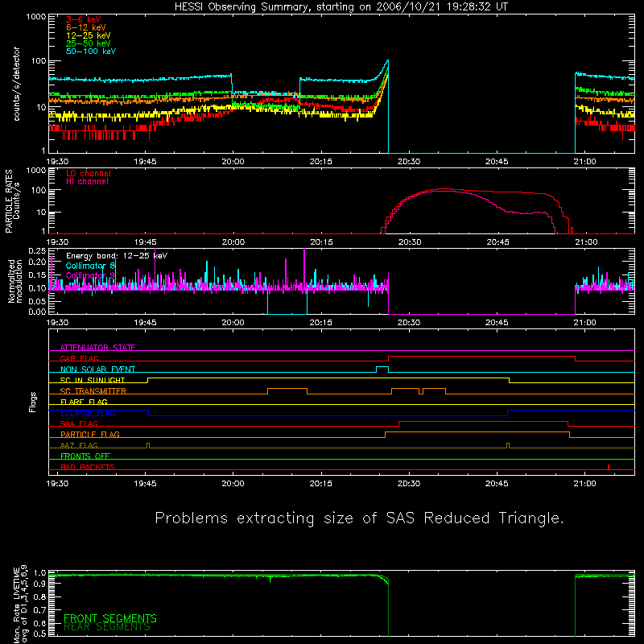Click the ATTENUATOR STATE flag label
Screen dimensions: 644x644
pyautogui.click(x=97, y=348)
